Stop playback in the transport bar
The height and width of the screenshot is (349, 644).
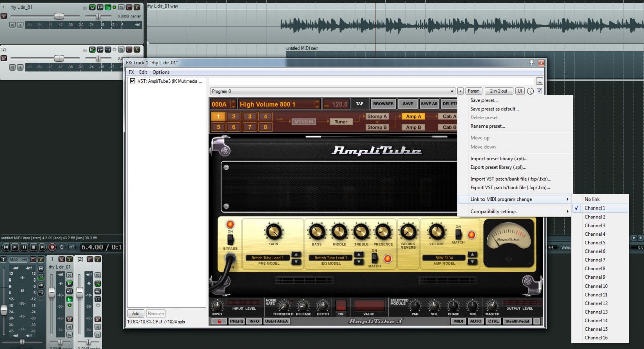coord(34,247)
